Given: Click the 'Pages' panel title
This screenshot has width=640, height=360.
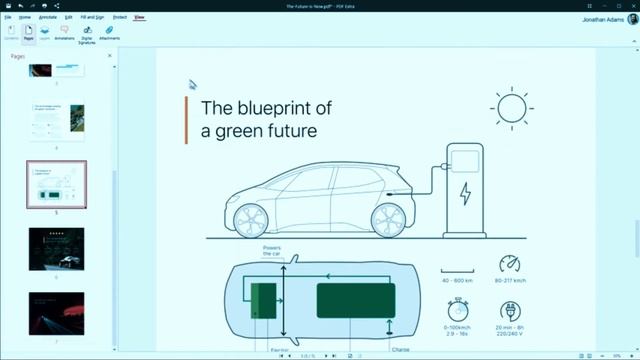Looking at the screenshot, I should pyautogui.click(x=18, y=56).
